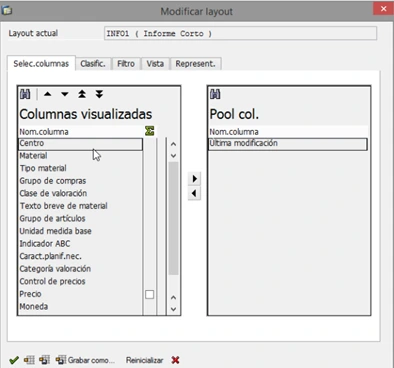
Task: Click the window icon in title bar
Action: pyautogui.click(x=7, y=11)
